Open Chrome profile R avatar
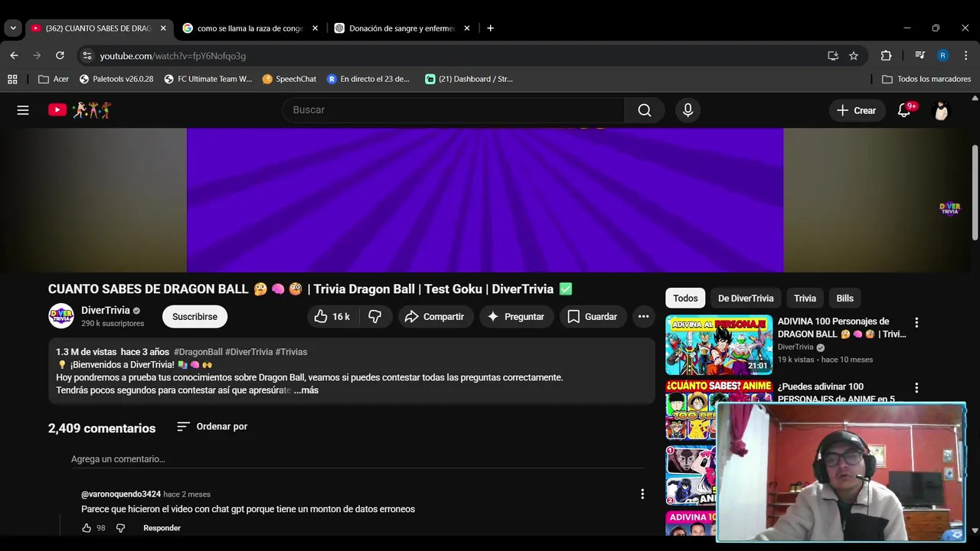Screen dimensions: 980x551 pos(942,56)
